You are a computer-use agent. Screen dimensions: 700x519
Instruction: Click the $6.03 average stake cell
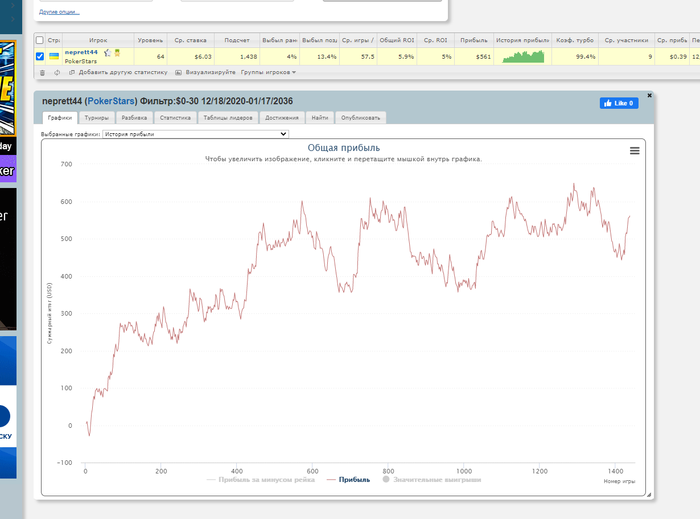[191, 57]
